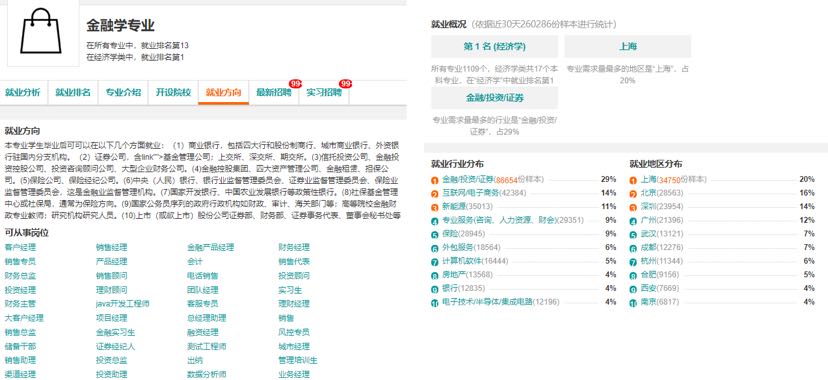
Task: Open the 客户经理 job link
Action: [x=20, y=247]
